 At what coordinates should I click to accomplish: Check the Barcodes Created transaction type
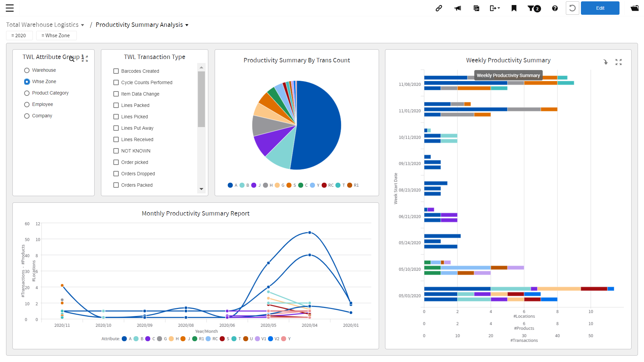click(116, 71)
